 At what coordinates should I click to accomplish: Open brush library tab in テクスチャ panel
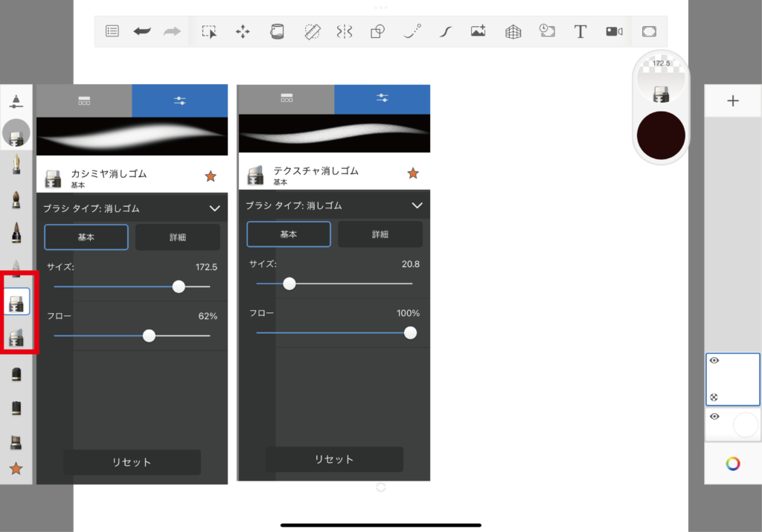[286, 98]
